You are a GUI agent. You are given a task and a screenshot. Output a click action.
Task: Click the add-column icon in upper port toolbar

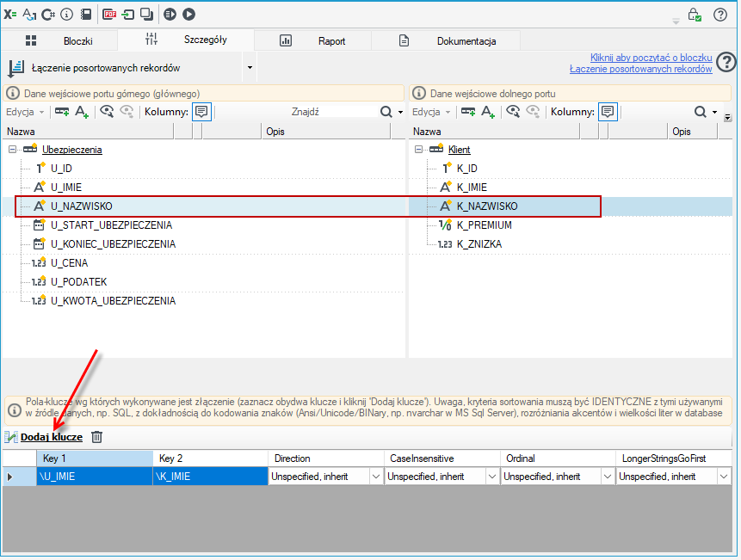click(x=62, y=112)
